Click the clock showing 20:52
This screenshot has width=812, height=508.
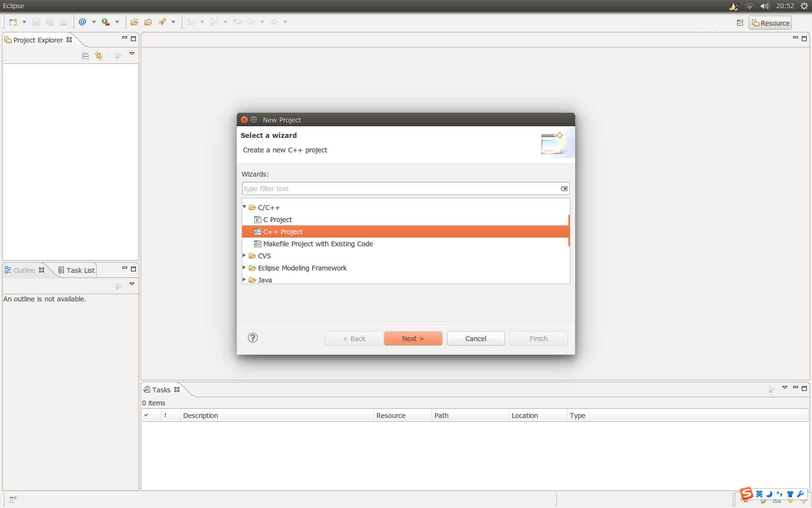[785, 6]
